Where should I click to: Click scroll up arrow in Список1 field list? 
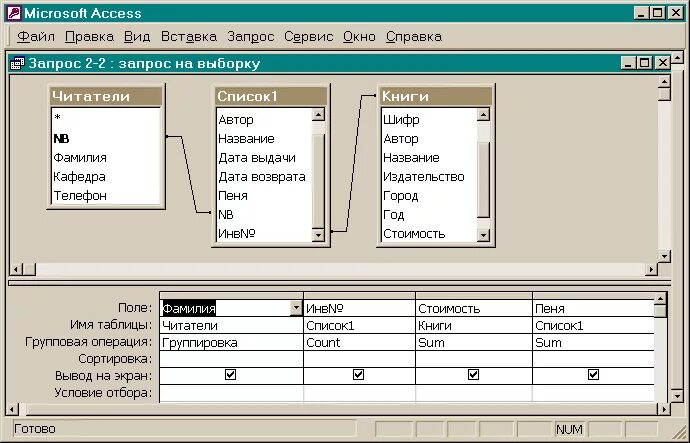[318, 115]
